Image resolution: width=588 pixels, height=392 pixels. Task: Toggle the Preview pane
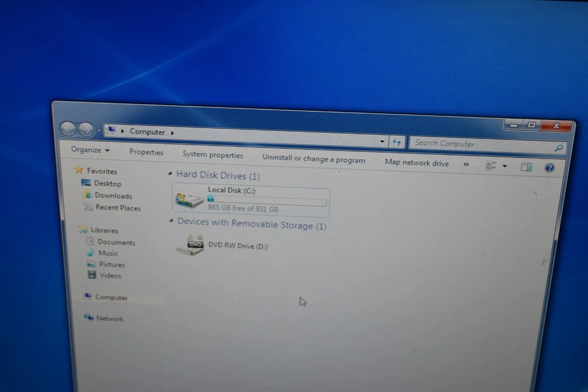tap(526, 167)
